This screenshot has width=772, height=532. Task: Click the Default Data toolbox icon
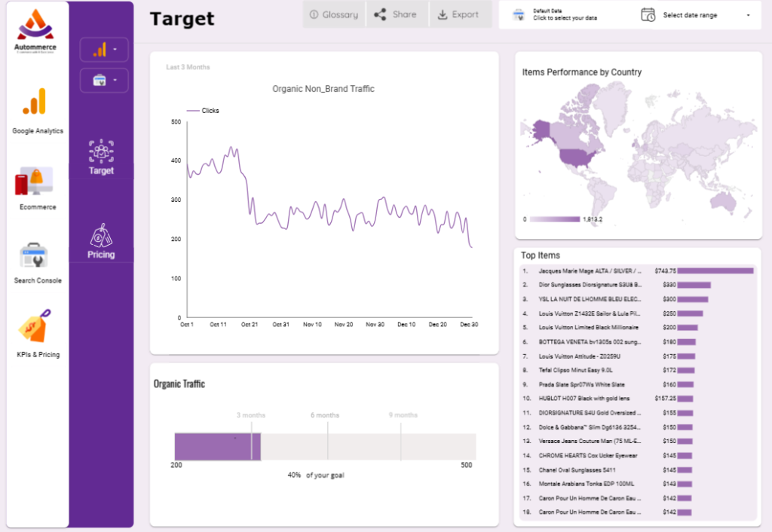pos(519,15)
